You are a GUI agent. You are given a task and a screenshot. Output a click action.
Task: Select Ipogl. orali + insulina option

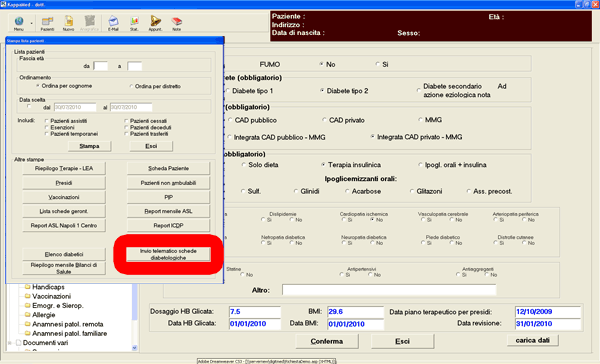[420, 165]
